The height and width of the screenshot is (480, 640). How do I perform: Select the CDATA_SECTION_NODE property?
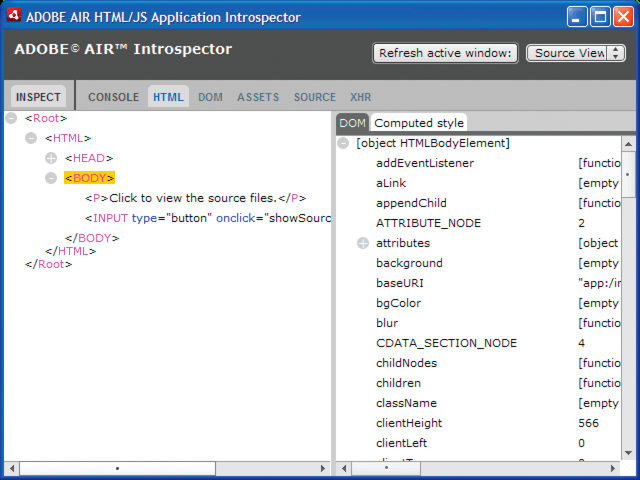(447, 343)
